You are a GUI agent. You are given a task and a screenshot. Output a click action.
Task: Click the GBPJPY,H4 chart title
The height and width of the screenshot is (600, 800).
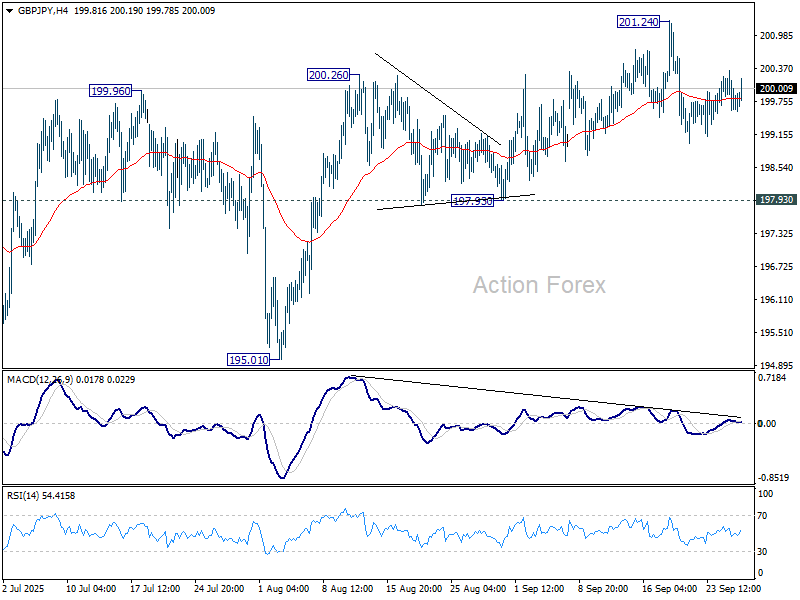[38, 9]
